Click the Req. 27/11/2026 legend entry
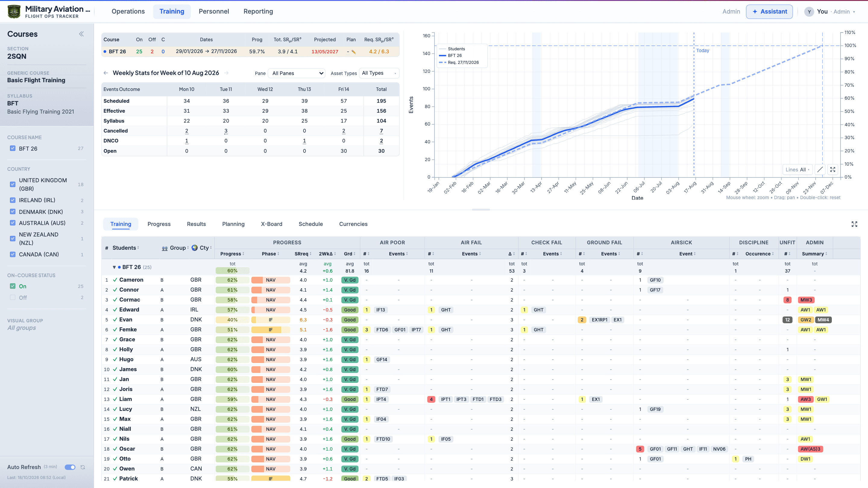The height and width of the screenshot is (488, 868). [459, 62]
